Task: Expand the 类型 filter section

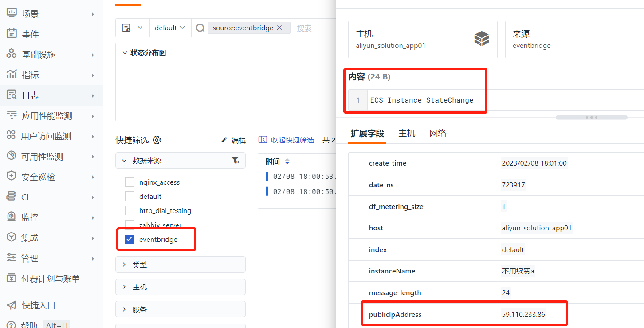Action: tap(180, 264)
